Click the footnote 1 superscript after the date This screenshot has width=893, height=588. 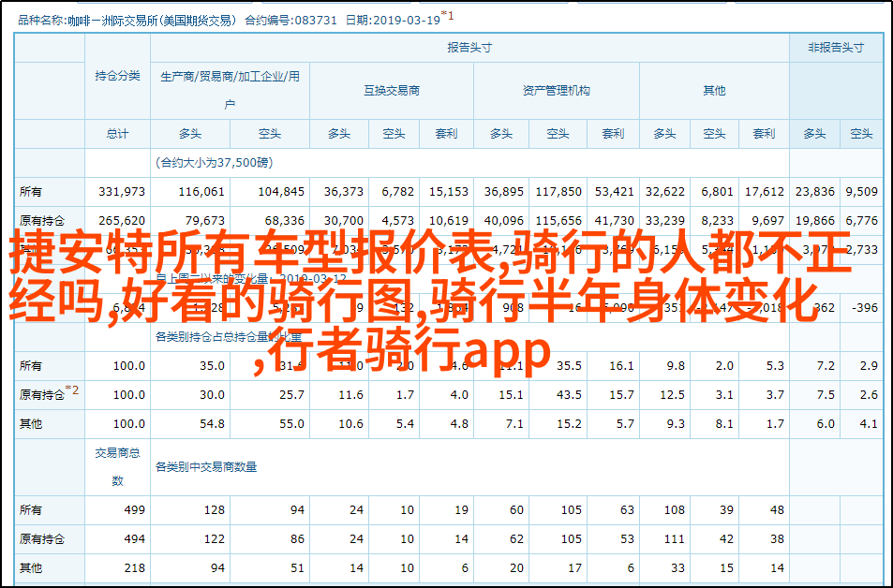450,14
